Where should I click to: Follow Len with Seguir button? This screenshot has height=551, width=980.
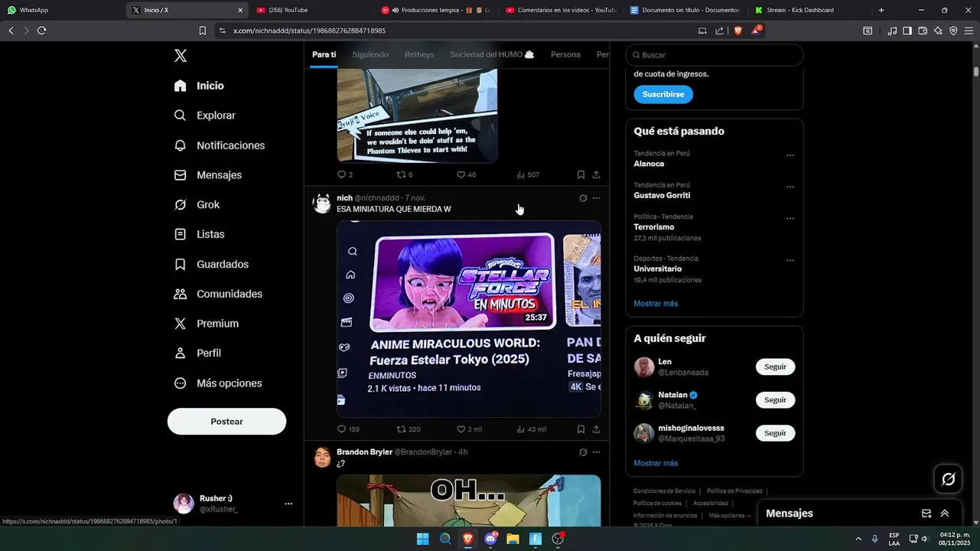[x=775, y=367]
